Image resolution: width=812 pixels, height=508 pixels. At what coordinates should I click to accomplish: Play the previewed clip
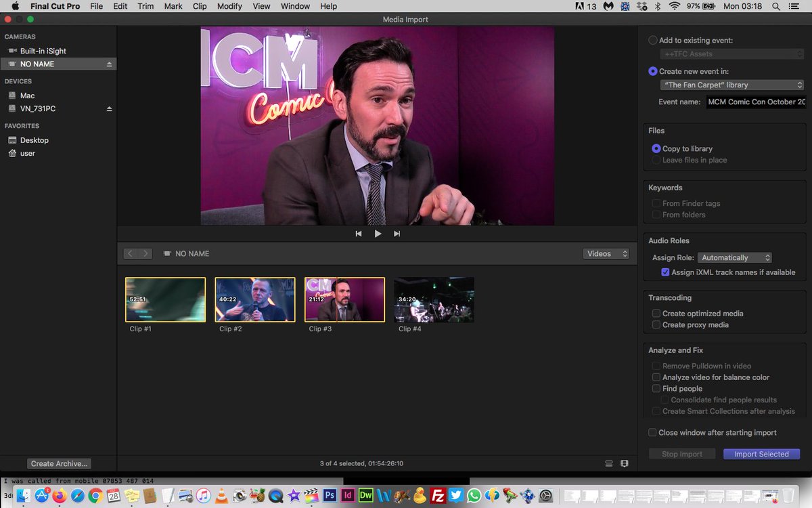coord(378,234)
